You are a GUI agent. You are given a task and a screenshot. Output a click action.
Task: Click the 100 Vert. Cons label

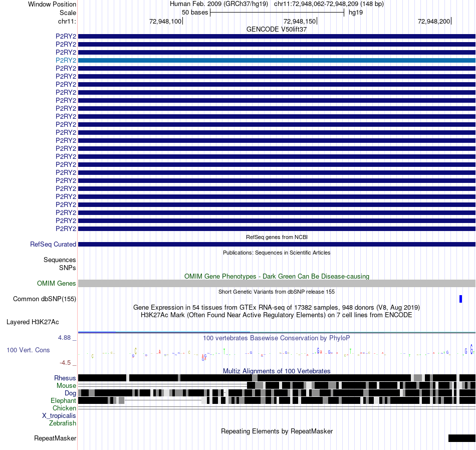pos(28,350)
